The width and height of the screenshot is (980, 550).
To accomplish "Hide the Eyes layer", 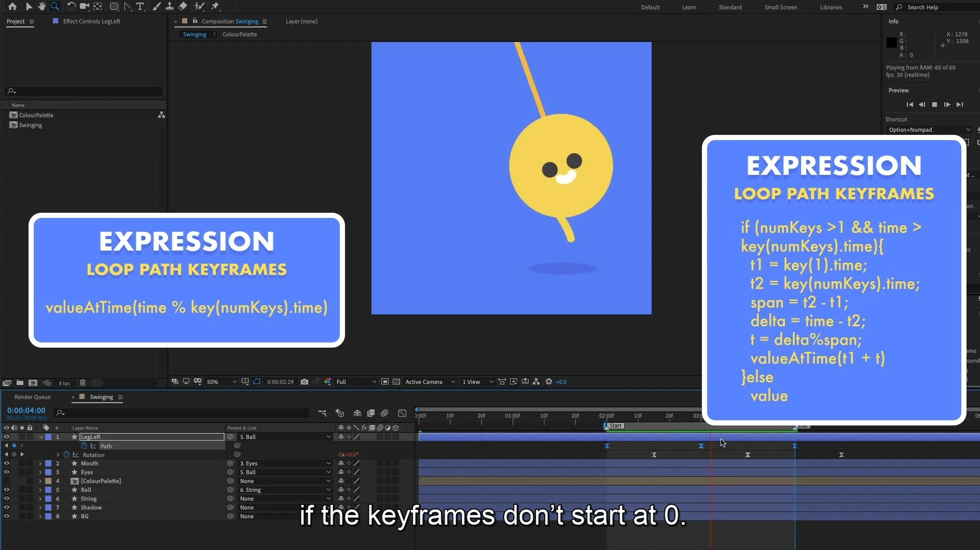I will coord(6,472).
